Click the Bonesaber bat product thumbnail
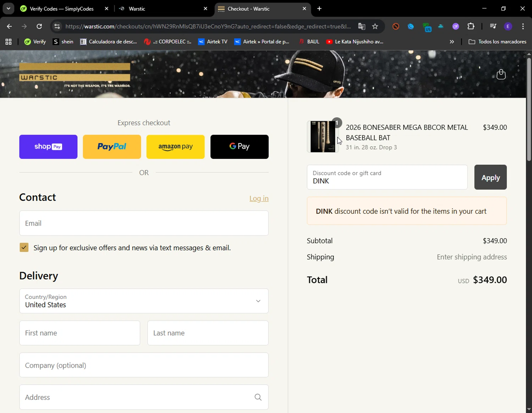Viewport: 532px width, 413px height. coord(323,137)
